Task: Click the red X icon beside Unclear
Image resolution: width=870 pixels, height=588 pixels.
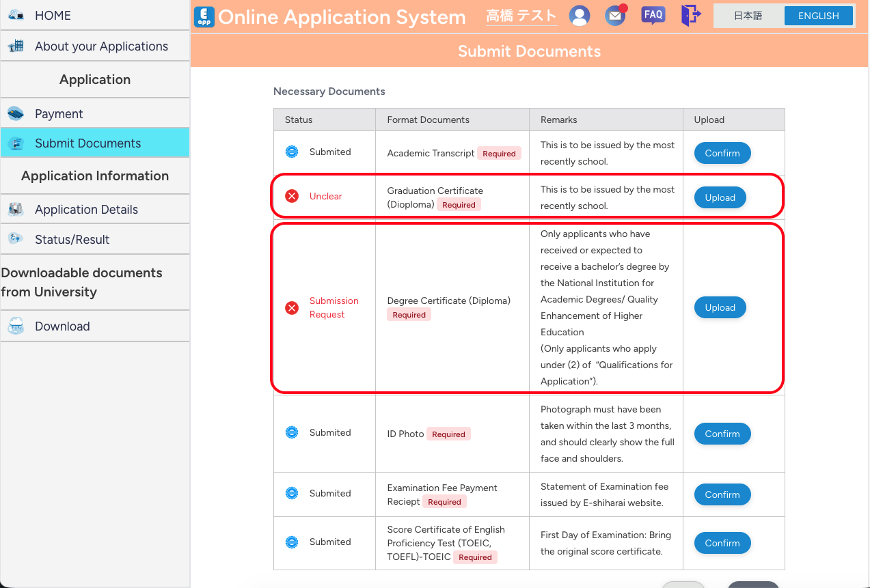Action: (x=292, y=197)
